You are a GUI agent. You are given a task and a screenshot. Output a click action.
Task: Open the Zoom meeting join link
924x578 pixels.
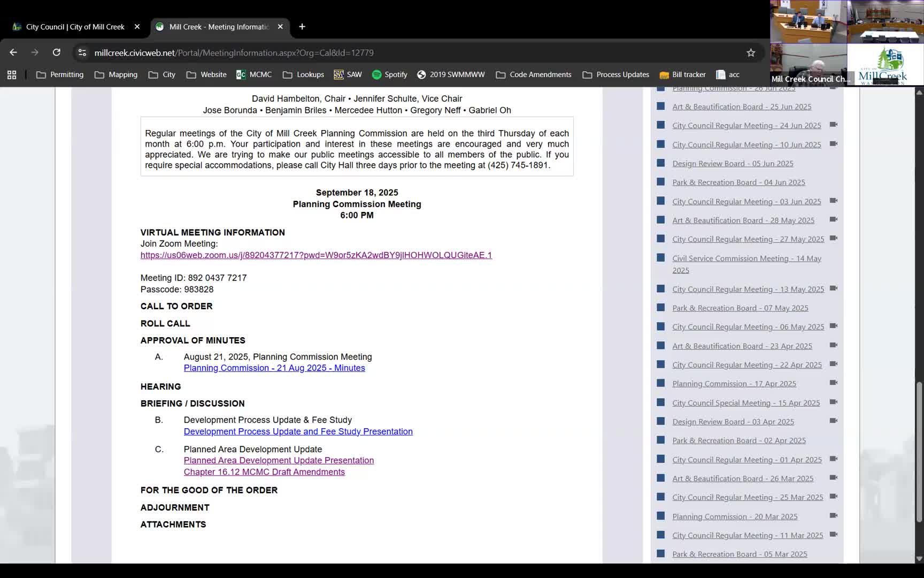316,255
